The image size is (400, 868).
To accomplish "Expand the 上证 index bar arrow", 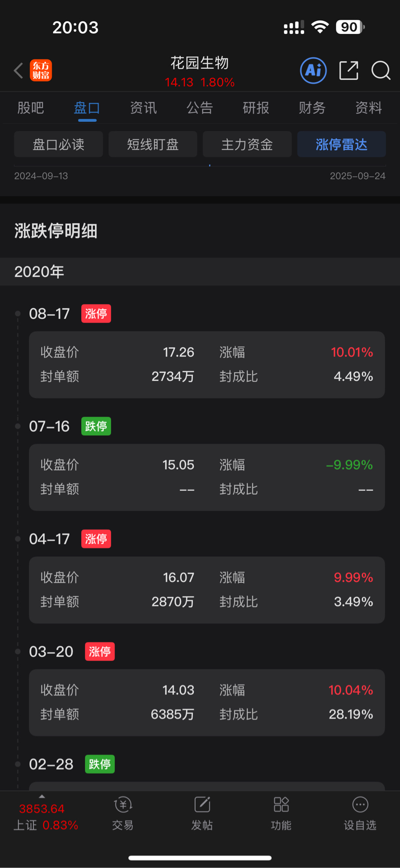I will coord(42,797).
